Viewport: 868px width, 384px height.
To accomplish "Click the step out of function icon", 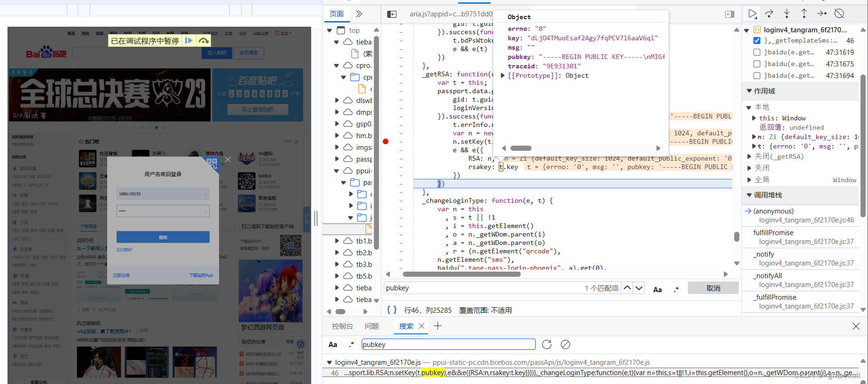I will point(804,14).
